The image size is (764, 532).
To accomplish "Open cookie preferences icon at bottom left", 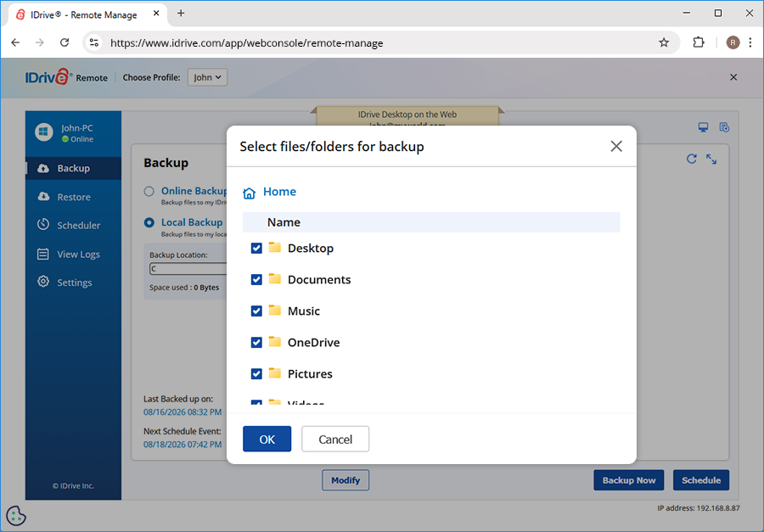I will coord(16,516).
